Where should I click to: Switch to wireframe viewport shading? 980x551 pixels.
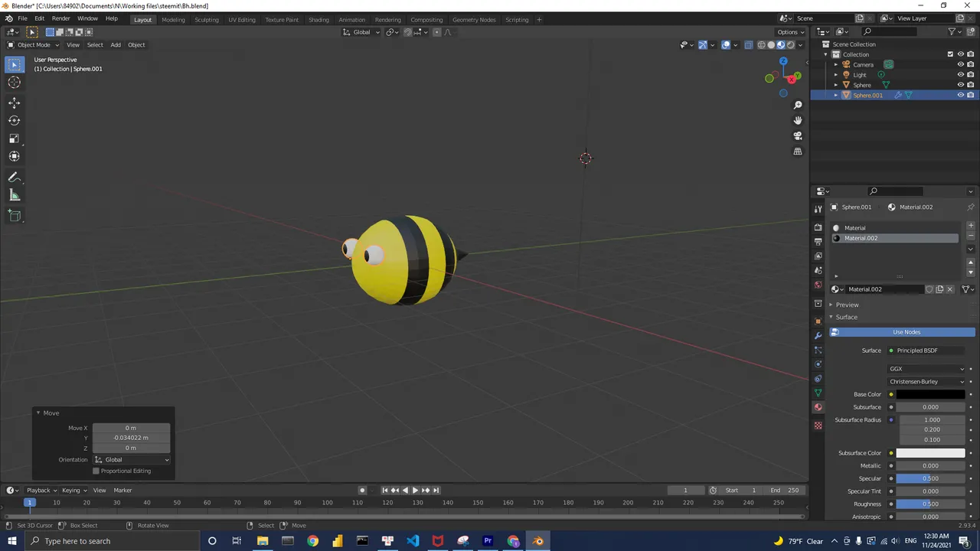761,44
